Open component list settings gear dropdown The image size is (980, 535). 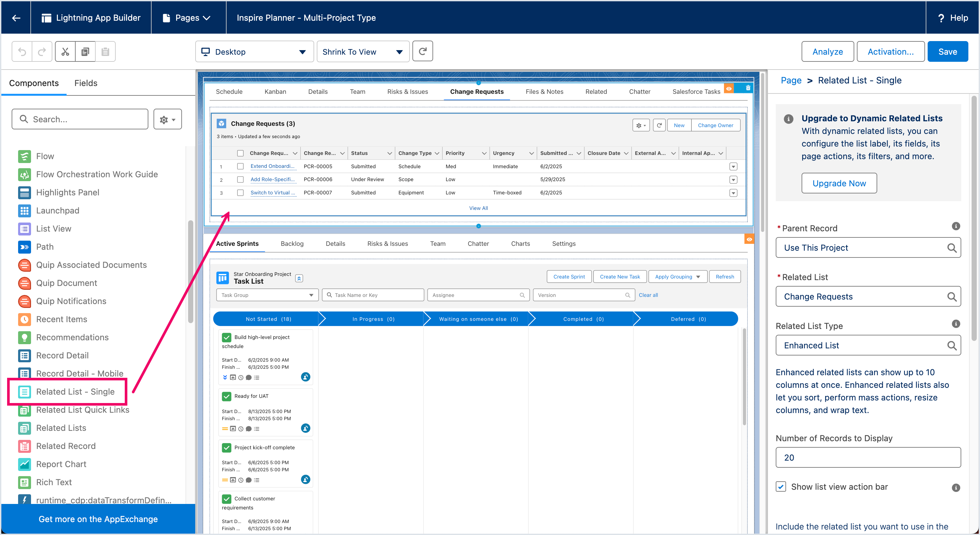(167, 119)
